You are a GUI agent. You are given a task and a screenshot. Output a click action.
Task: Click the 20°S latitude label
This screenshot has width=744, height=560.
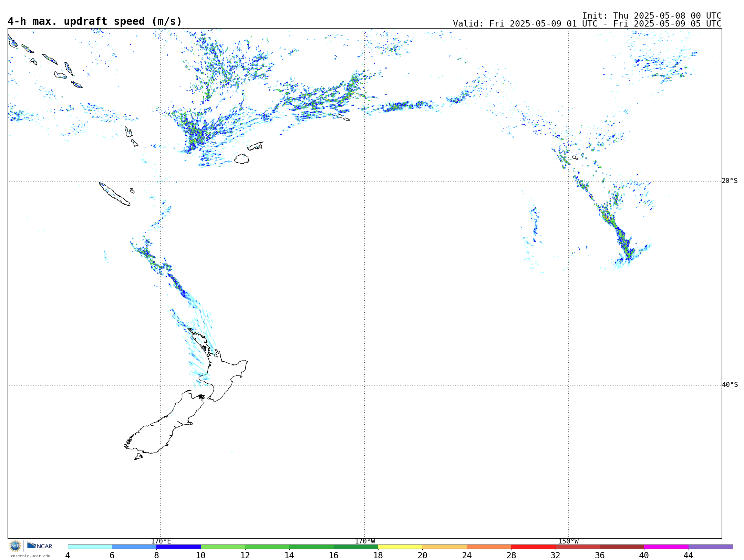730,181
